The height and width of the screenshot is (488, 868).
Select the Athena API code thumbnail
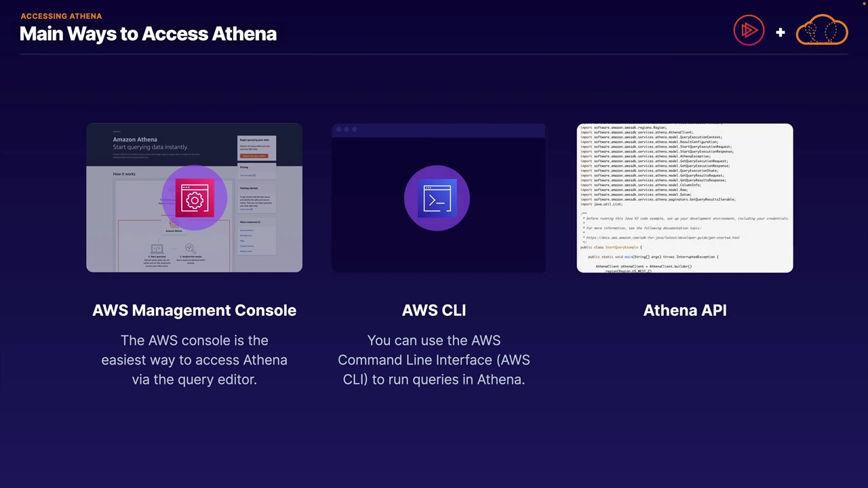(684, 198)
